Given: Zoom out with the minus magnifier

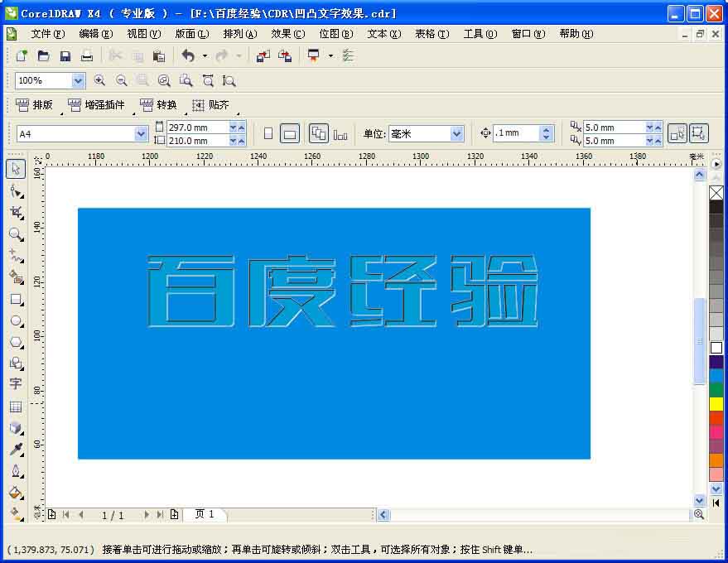Looking at the screenshot, I should coord(121,81).
